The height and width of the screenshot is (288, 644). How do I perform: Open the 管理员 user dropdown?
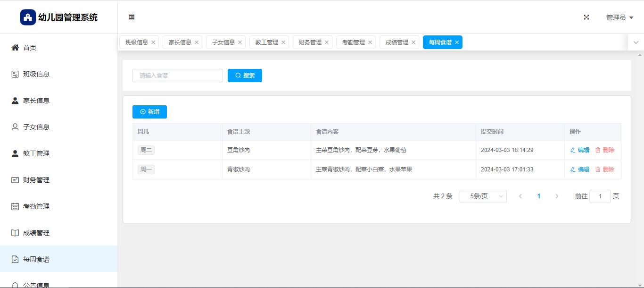pyautogui.click(x=619, y=17)
